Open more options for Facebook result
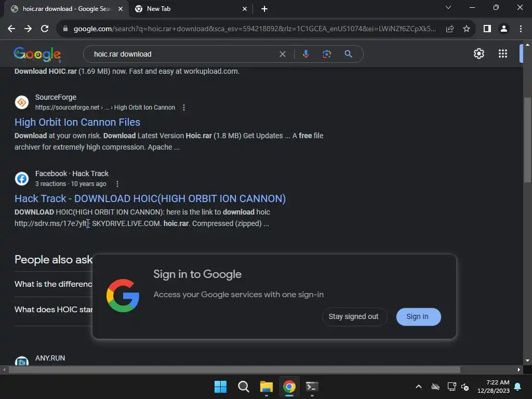 pyautogui.click(x=117, y=184)
